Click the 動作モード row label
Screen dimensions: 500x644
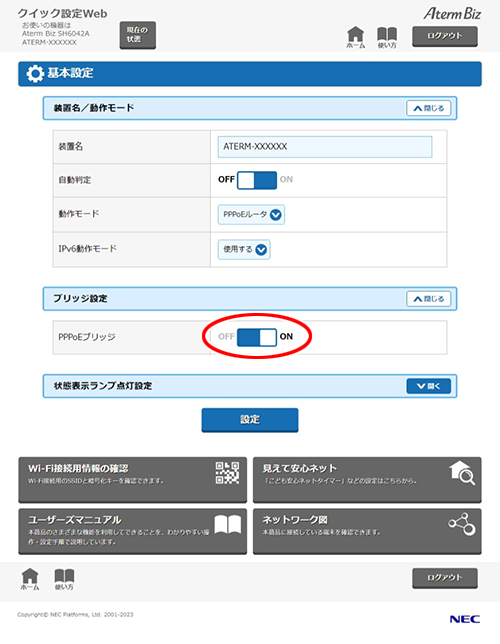coord(79,214)
